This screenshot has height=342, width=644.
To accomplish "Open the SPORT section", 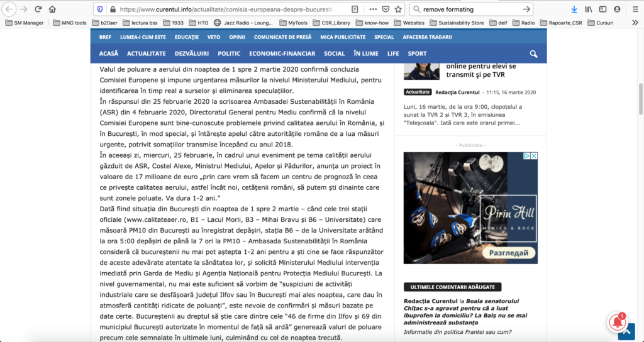I will 418,54.
